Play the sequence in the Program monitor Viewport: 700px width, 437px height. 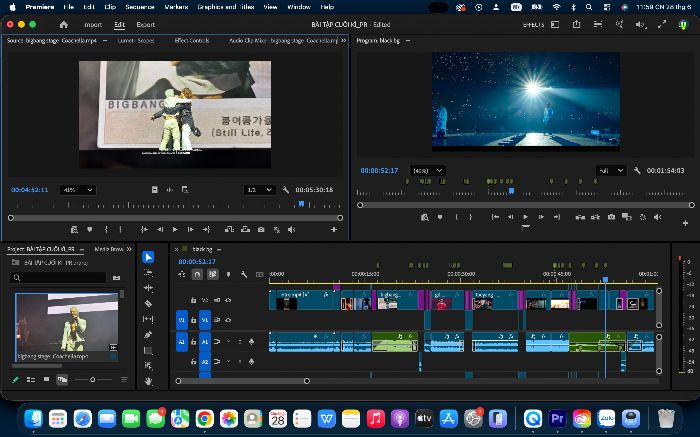(525, 217)
